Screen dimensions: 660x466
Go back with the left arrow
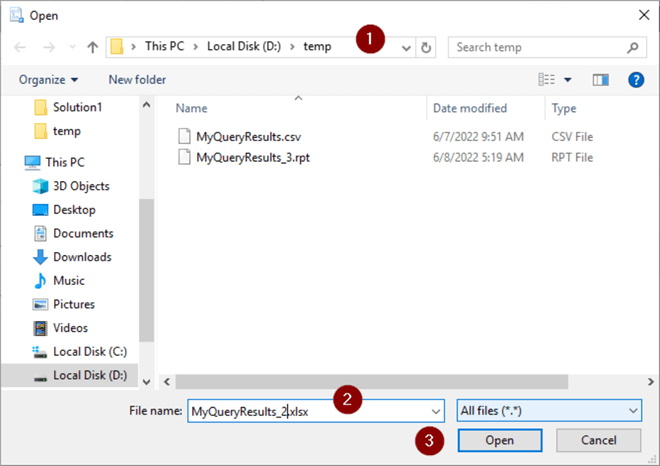click(20, 47)
